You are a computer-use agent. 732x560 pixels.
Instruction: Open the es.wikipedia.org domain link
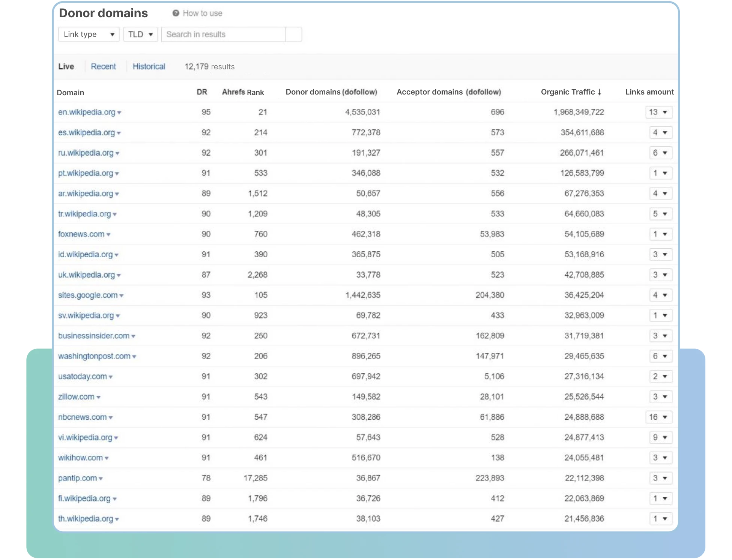[86, 132]
